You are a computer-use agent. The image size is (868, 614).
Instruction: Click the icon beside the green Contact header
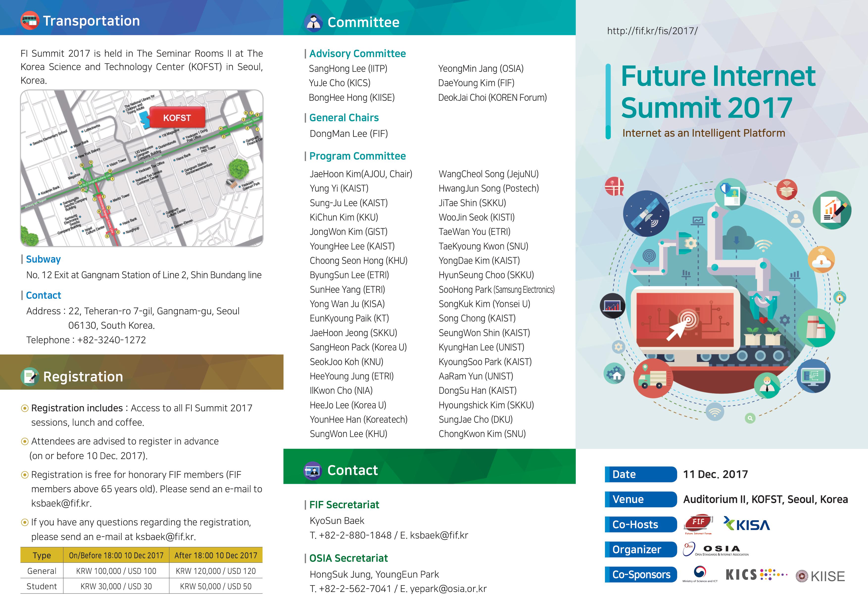[313, 471]
